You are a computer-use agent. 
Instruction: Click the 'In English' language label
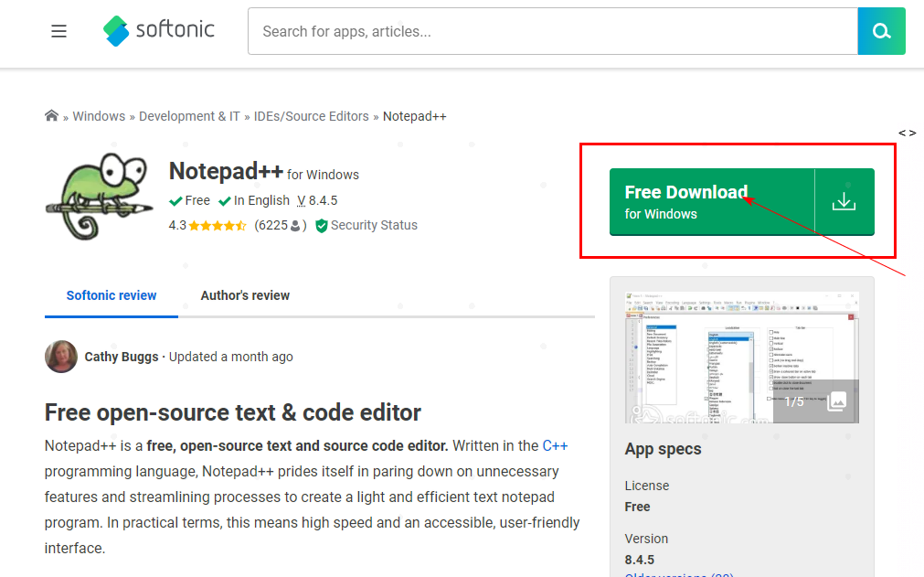tap(255, 200)
